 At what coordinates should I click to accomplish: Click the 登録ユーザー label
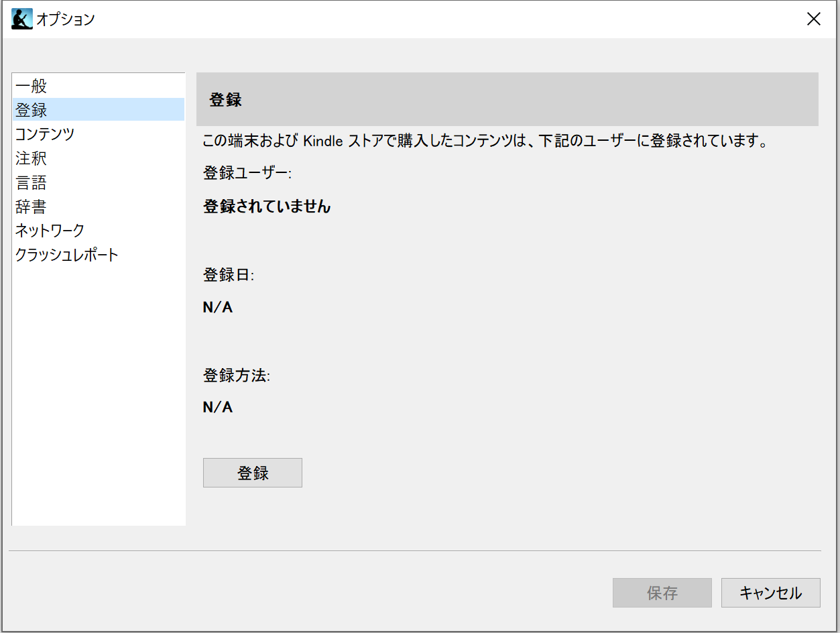247,173
